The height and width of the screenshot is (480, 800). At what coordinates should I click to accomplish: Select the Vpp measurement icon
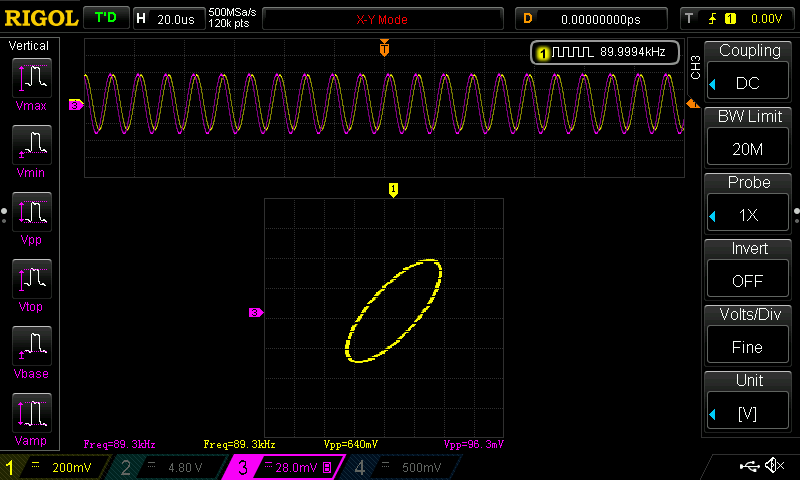(x=32, y=212)
